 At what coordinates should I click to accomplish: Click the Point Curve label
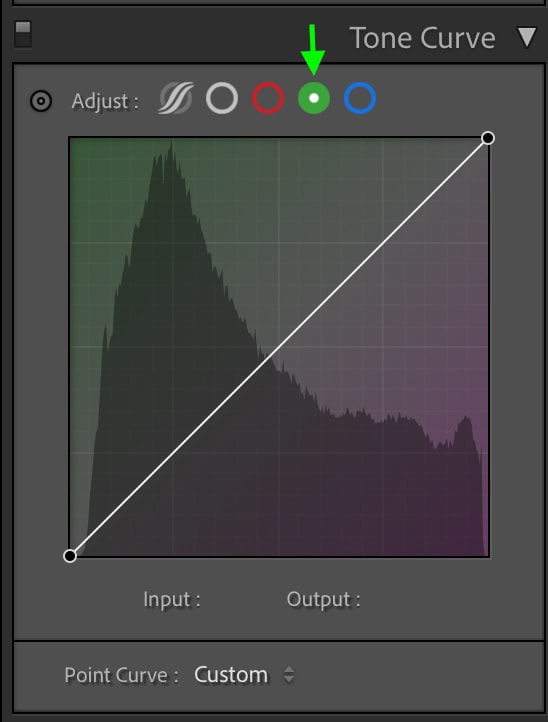(121, 675)
